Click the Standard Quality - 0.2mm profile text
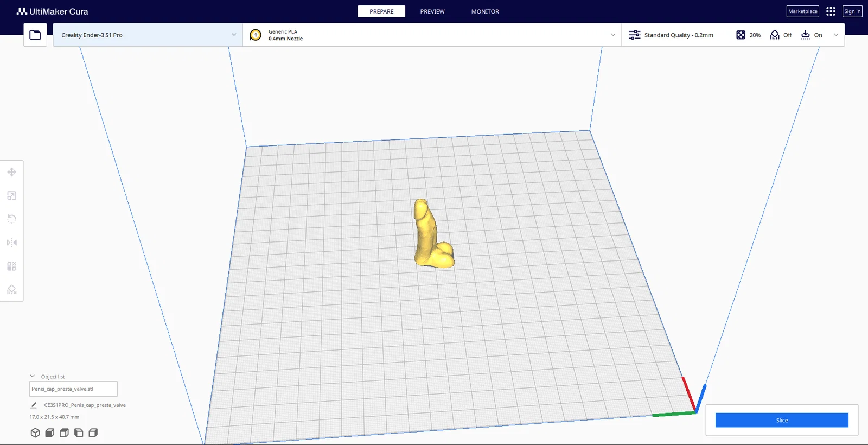The width and height of the screenshot is (868, 445). point(679,35)
